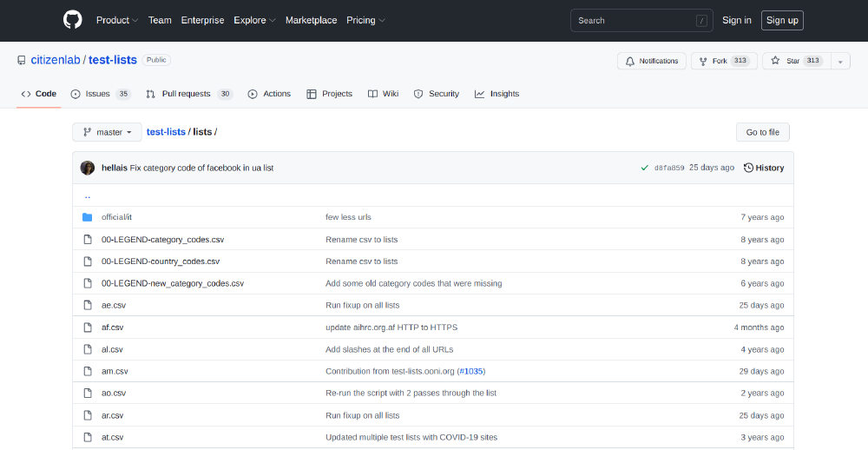Fork the repository with the Fork button

tap(724, 61)
